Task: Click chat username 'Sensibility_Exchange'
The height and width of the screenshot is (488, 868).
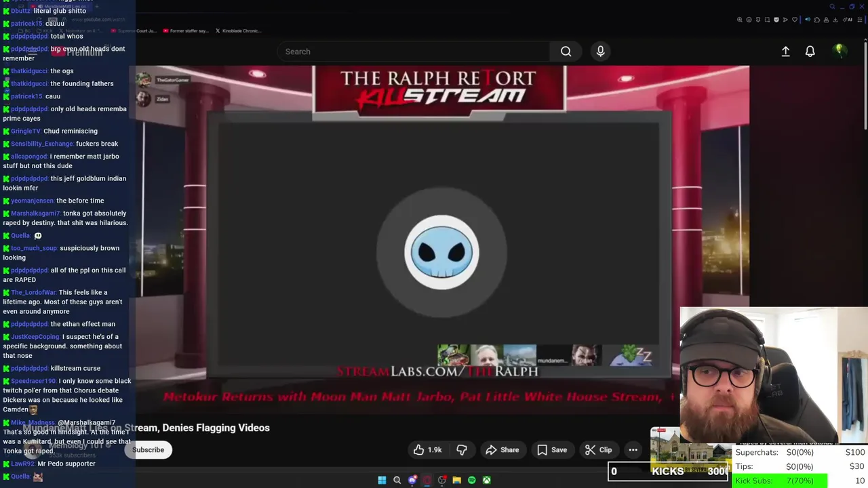Action: (42, 144)
